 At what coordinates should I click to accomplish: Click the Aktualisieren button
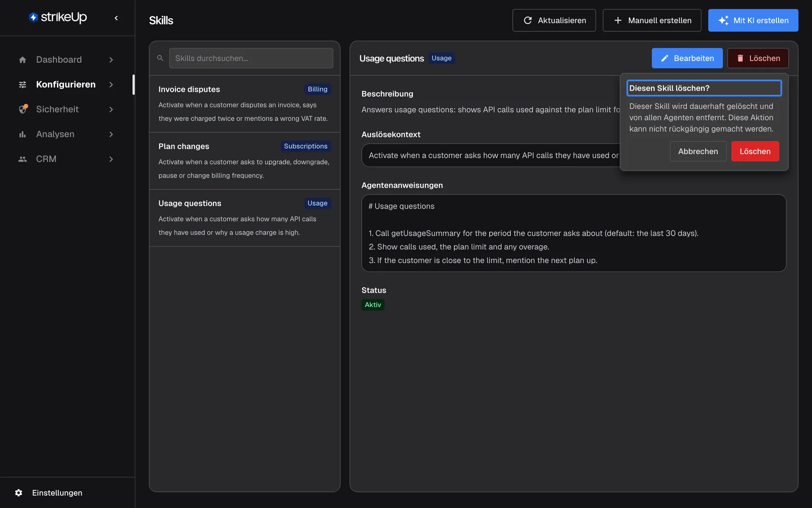[x=554, y=20]
